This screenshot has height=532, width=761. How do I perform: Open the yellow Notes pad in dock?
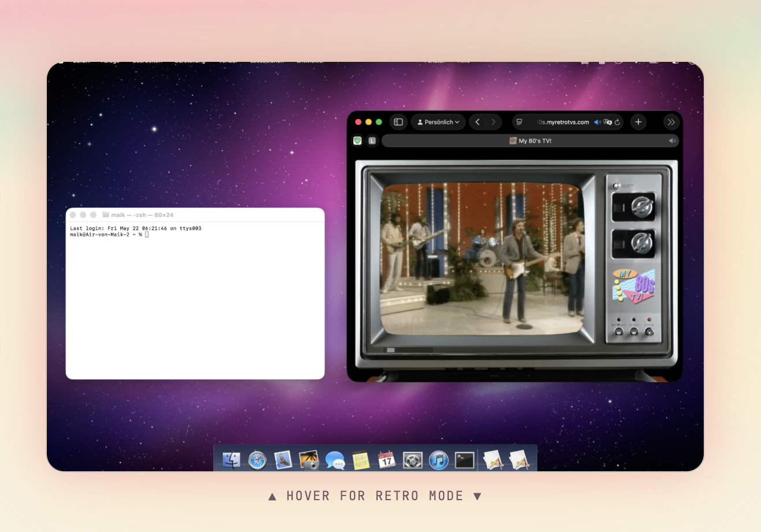(x=361, y=460)
